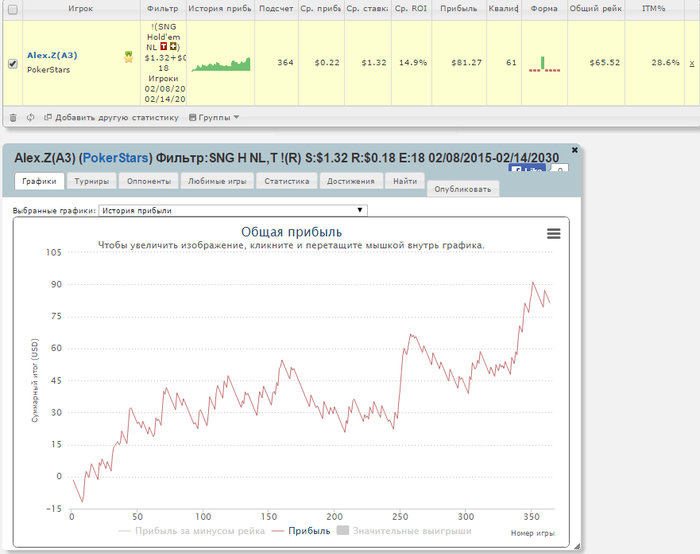Open the 'Выбранные графики' dropdown
The width and height of the screenshot is (700, 554).
pyautogui.click(x=233, y=211)
